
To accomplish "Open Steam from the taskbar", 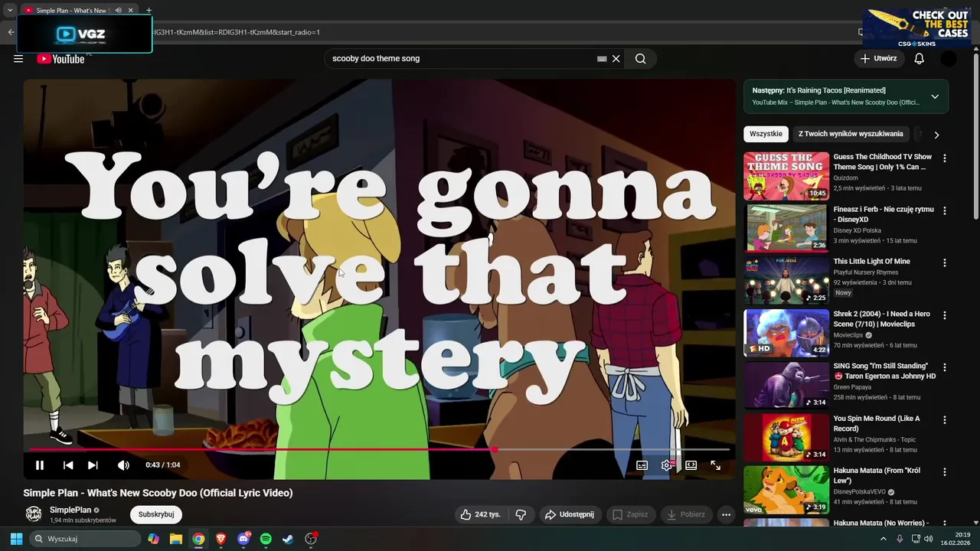I will (288, 539).
